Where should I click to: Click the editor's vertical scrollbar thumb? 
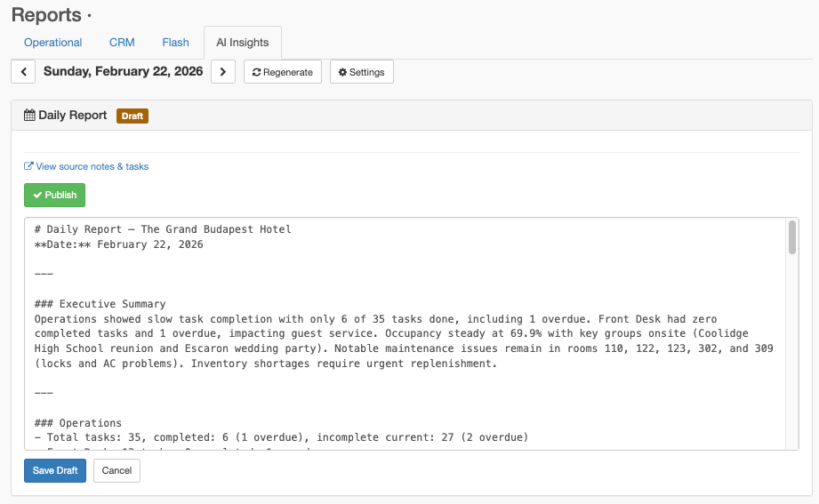pyautogui.click(x=791, y=237)
